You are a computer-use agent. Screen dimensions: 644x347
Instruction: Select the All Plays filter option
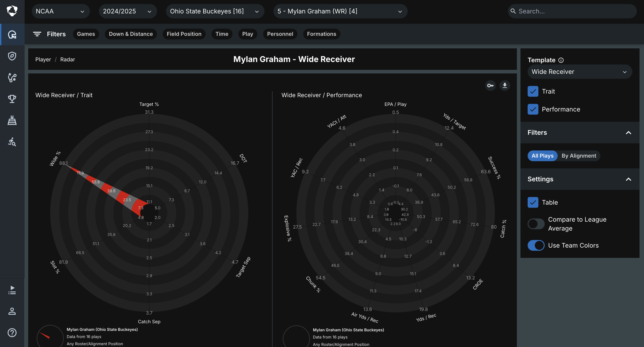tap(542, 156)
